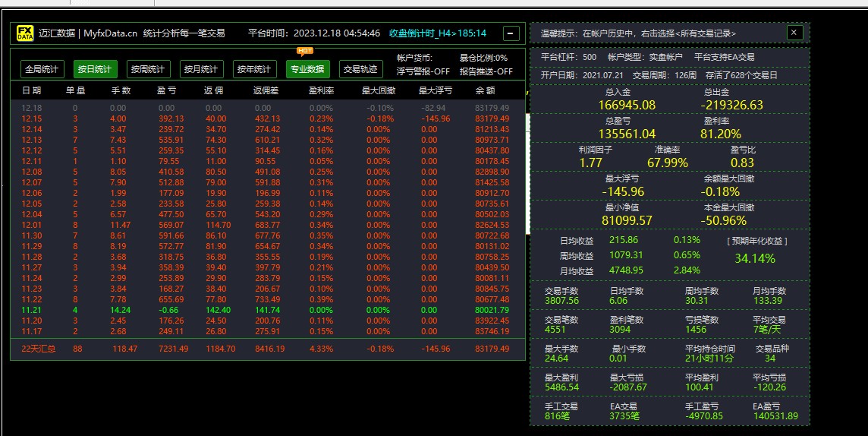The image size is (868, 436).
Task: Click expected annual return 34.14%
Action: pyautogui.click(x=755, y=258)
